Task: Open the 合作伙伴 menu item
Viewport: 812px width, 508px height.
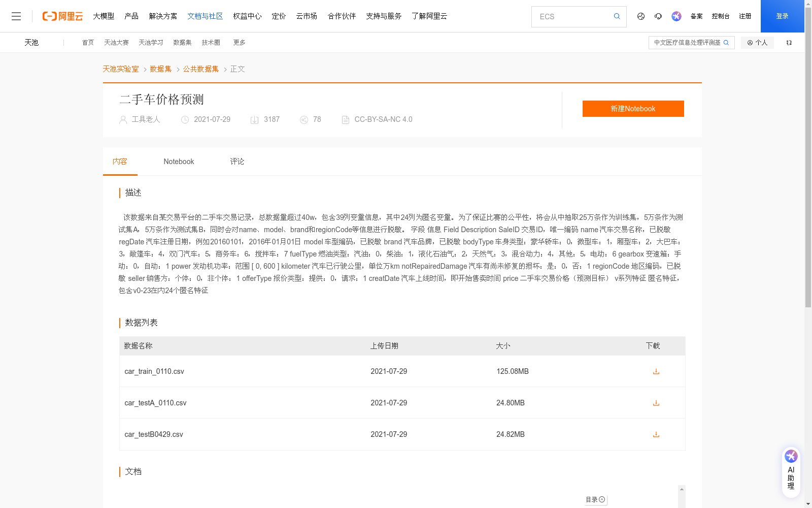Action: (342, 16)
